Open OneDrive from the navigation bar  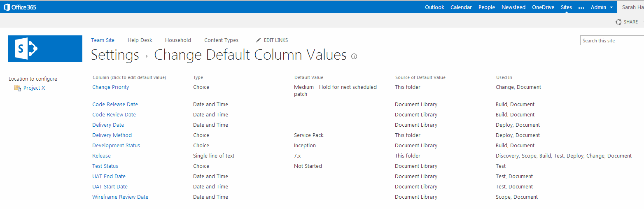tap(543, 7)
